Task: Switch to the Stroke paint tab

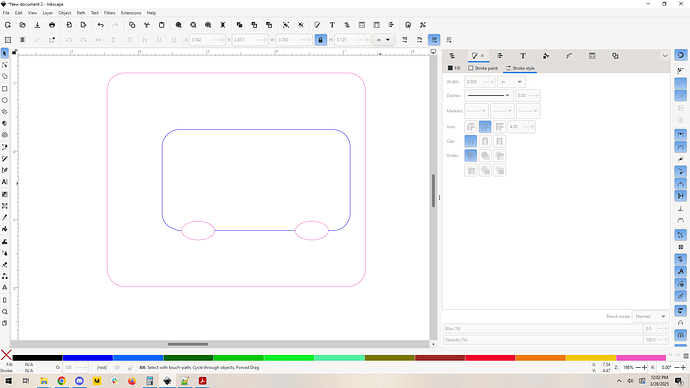Action: point(483,68)
